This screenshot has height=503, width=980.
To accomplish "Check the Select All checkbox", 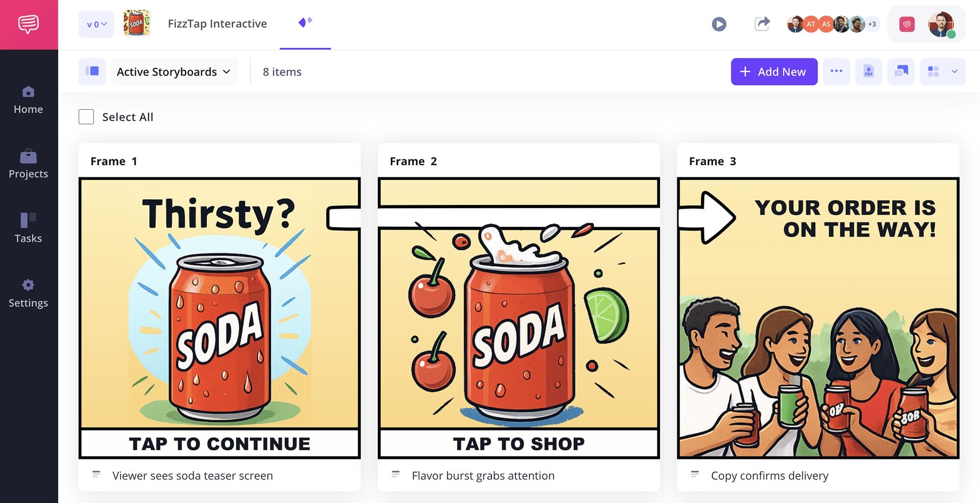I will 86,117.
